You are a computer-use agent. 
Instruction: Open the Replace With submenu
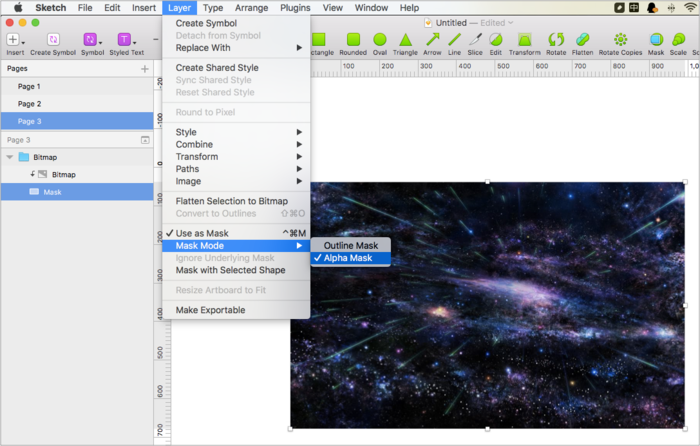pos(236,48)
